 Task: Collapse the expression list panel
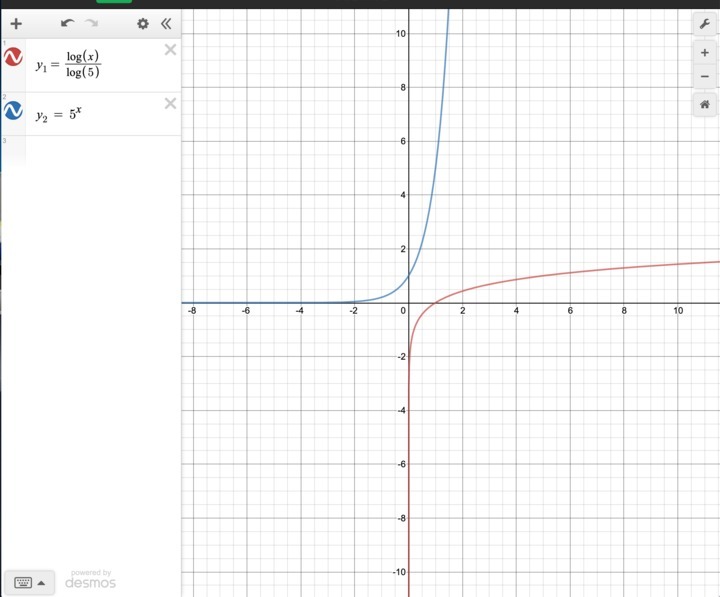(166, 23)
